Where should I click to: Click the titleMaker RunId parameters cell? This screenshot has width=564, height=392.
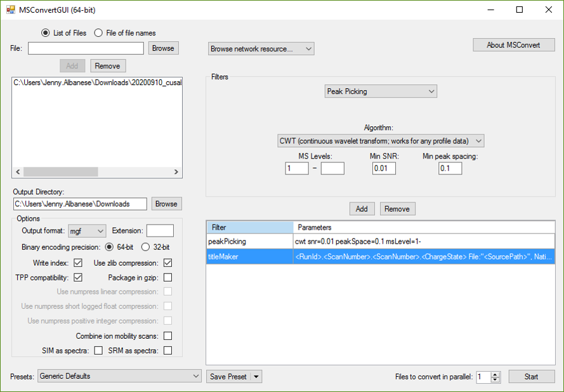pyautogui.click(x=424, y=256)
